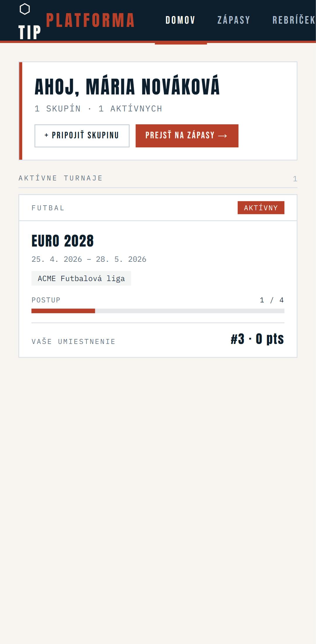Click the Ahoj, Mária Nováková heading
This screenshot has width=316, height=644.
pyautogui.click(x=127, y=87)
